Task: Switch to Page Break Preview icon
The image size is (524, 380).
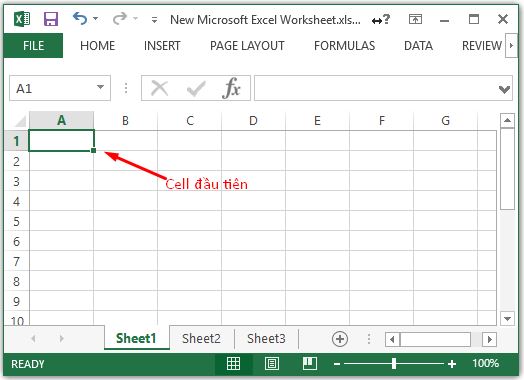Action: pos(310,363)
